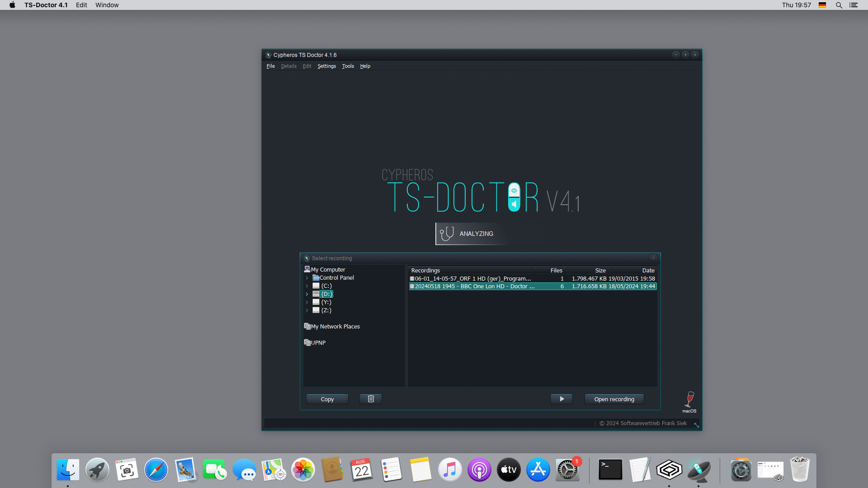868x488 pixels.
Task: Expand the (D:) drive node
Action: (307, 294)
